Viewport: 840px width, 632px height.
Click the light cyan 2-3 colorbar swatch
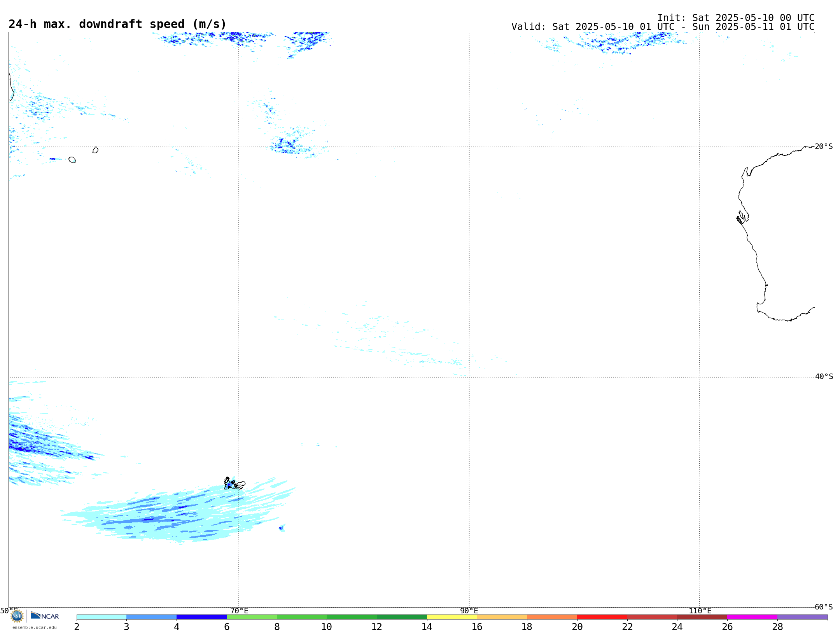[101, 617]
